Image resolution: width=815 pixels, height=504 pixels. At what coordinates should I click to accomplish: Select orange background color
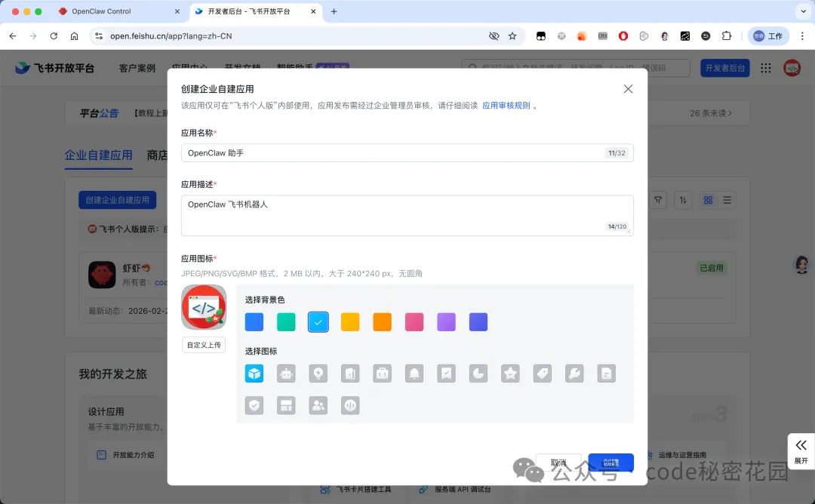point(382,322)
